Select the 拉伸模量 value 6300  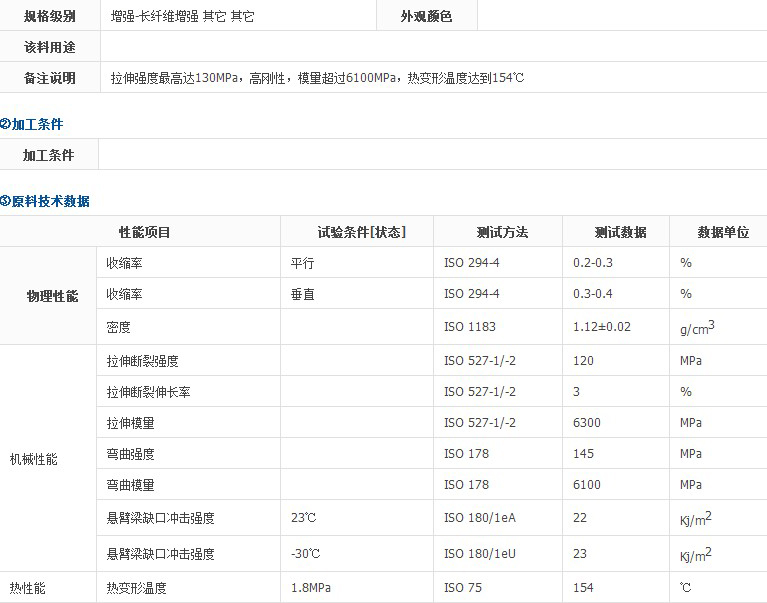[587, 423]
